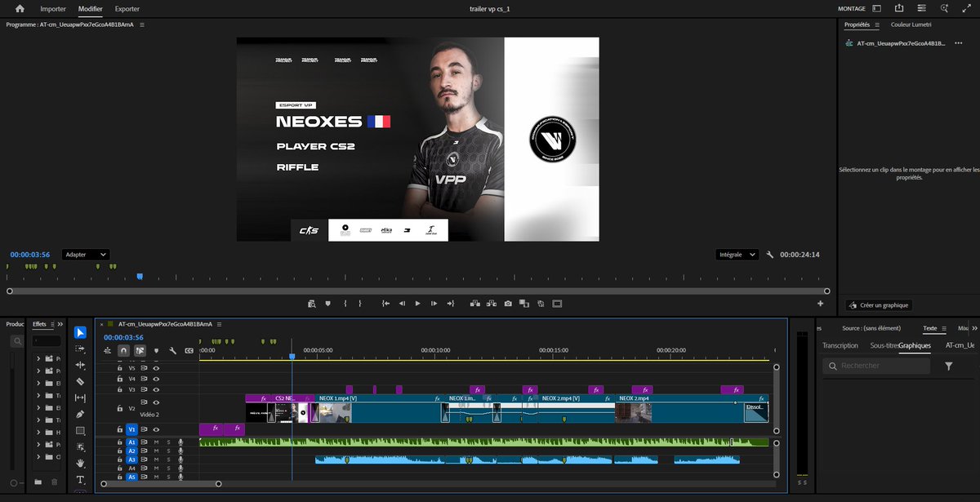980x502 pixels.
Task: Select the Pen tool
Action: [80, 414]
